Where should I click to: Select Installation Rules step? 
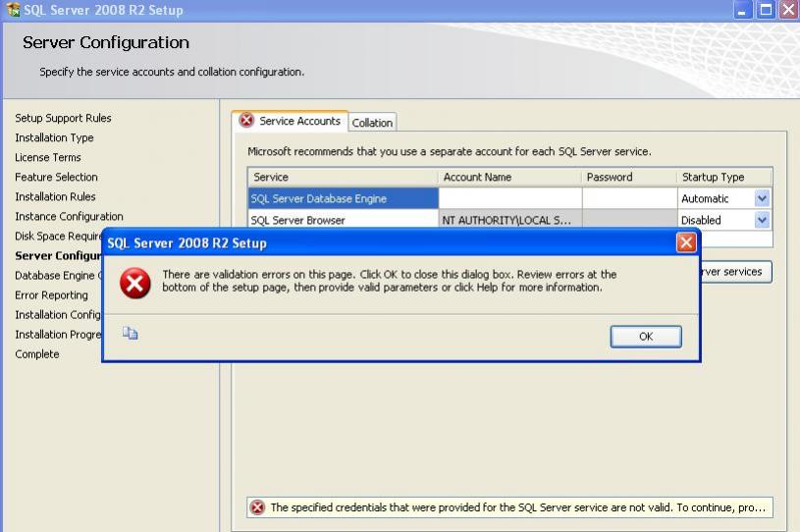click(x=55, y=197)
